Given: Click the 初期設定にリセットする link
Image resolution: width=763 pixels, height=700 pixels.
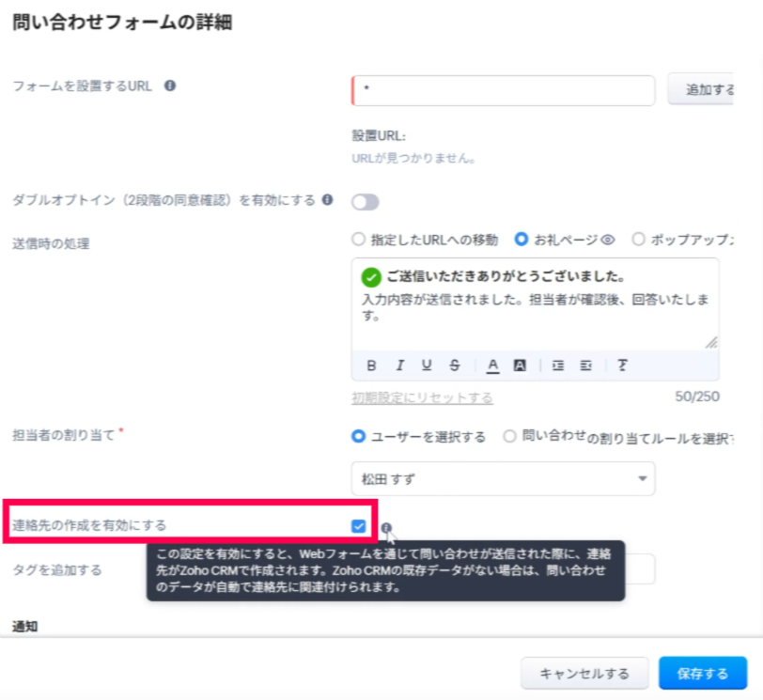Looking at the screenshot, I should tap(422, 397).
